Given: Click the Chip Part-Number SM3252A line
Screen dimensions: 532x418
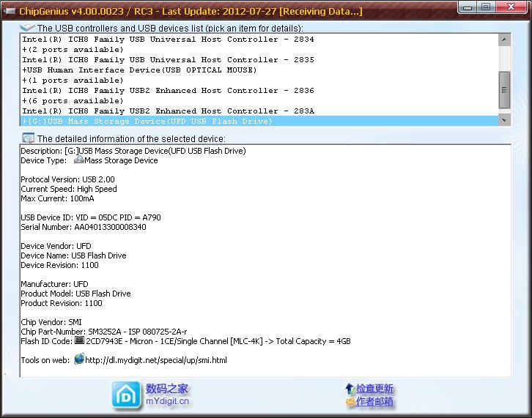Looking at the screenshot, I should pyautogui.click(x=104, y=331).
